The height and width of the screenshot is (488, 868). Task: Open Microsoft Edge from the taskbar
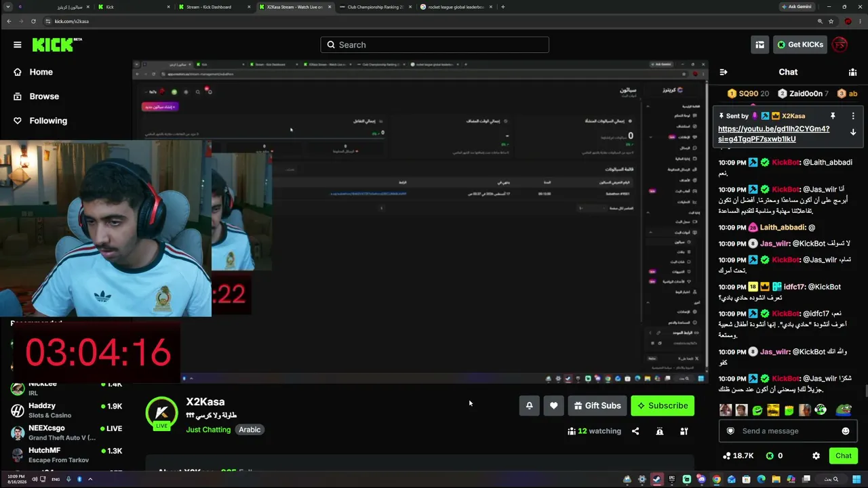(761, 480)
